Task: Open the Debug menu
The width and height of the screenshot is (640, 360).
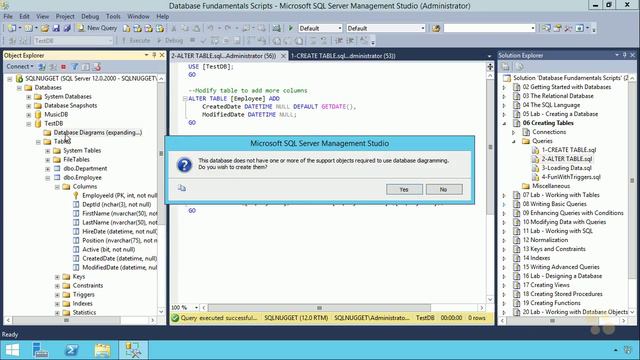Action: click(x=90, y=16)
